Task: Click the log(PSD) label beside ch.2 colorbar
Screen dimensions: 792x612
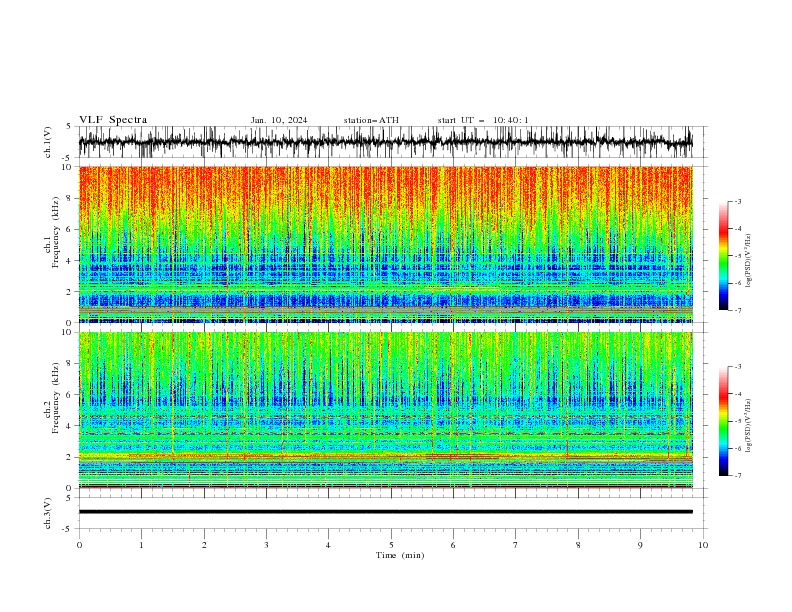Action: click(x=749, y=426)
